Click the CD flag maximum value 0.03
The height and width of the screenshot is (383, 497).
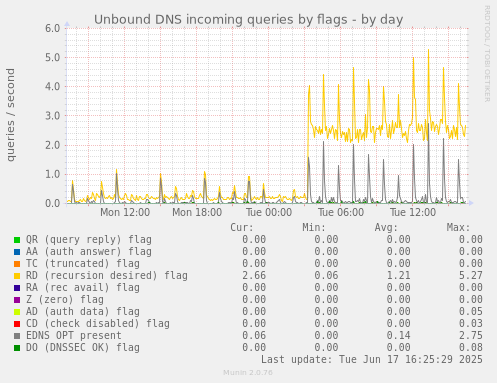pyautogui.click(x=471, y=324)
